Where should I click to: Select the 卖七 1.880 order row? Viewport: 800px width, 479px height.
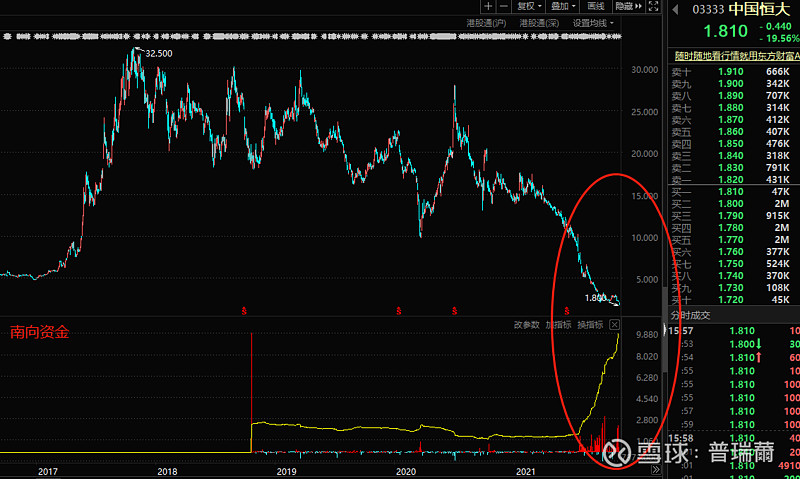[x=734, y=108]
